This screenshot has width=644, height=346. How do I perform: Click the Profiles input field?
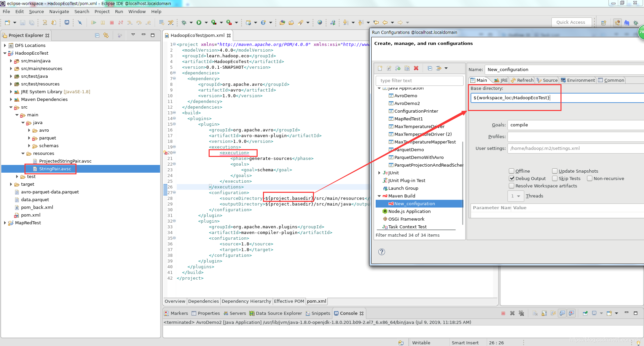coord(575,136)
